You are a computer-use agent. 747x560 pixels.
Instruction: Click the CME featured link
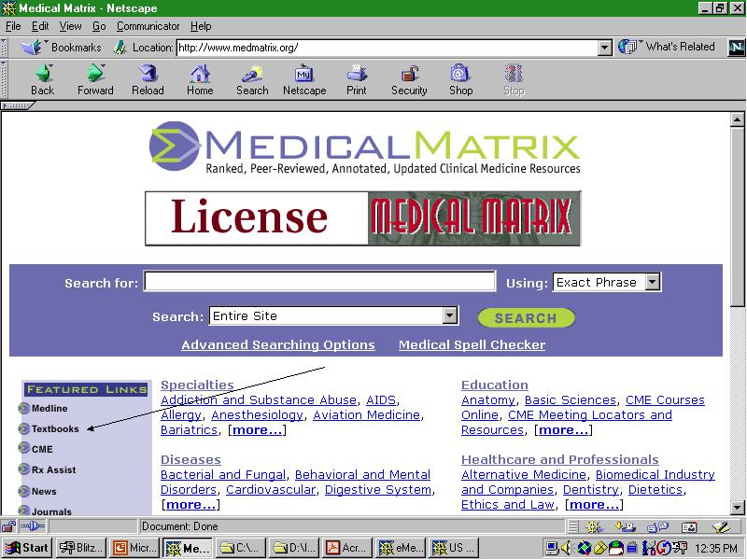[x=42, y=449]
